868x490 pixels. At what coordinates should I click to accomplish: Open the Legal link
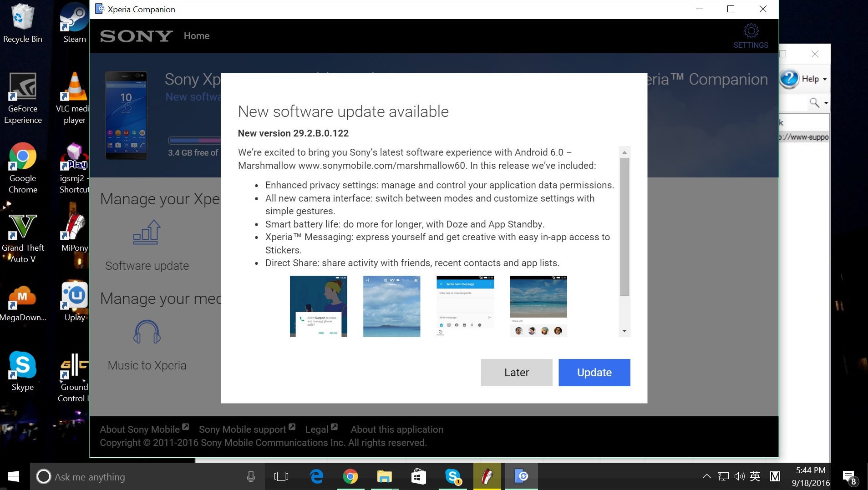(x=321, y=429)
